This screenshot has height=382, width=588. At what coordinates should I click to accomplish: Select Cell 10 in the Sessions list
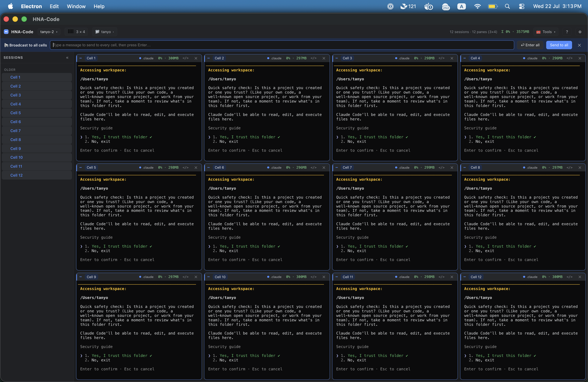37,158
